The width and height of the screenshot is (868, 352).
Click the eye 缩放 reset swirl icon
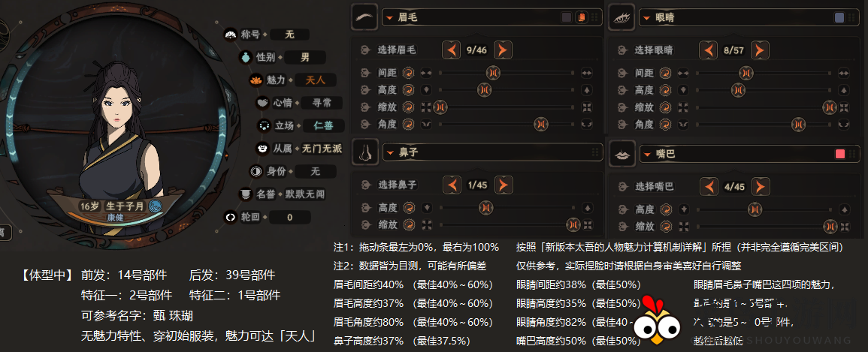coord(666,107)
